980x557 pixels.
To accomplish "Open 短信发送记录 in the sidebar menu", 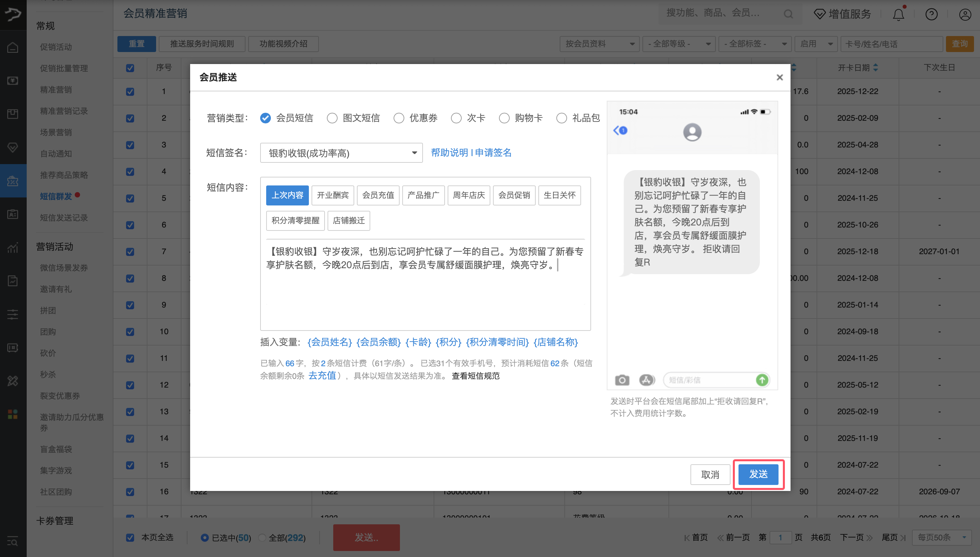I will click(63, 218).
